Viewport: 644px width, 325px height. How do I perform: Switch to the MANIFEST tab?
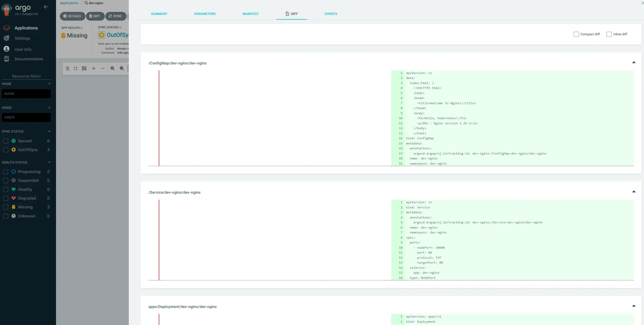[x=250, y=14]
